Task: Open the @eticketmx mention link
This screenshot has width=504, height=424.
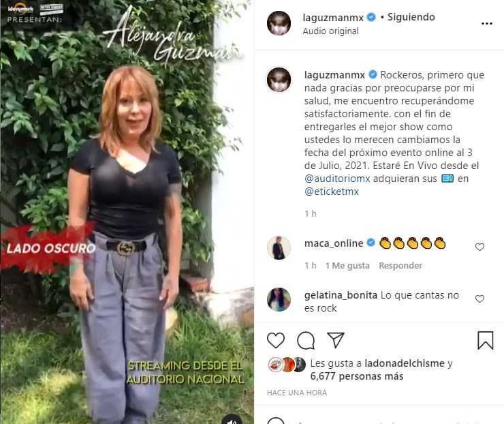Action: (332, 192)
